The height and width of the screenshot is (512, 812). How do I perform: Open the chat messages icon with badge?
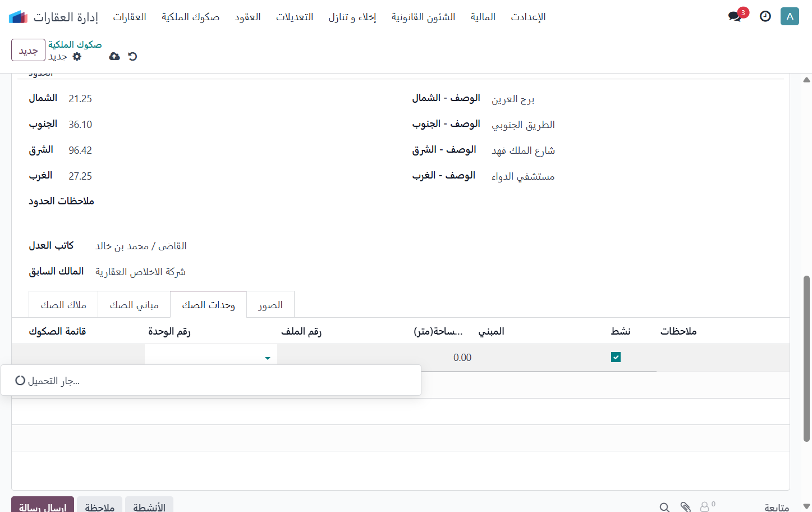pyautogui.click(x=735, y=16)
